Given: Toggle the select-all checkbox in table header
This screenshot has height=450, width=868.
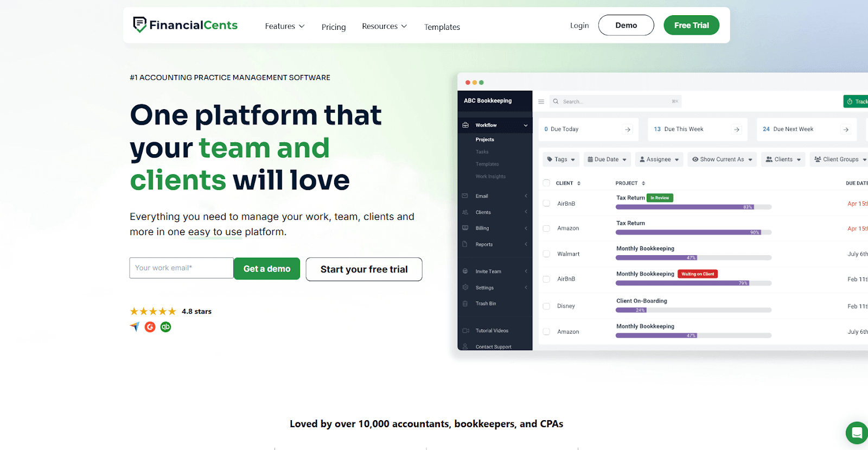Looking at the screenshot, I should pos(546,183).
